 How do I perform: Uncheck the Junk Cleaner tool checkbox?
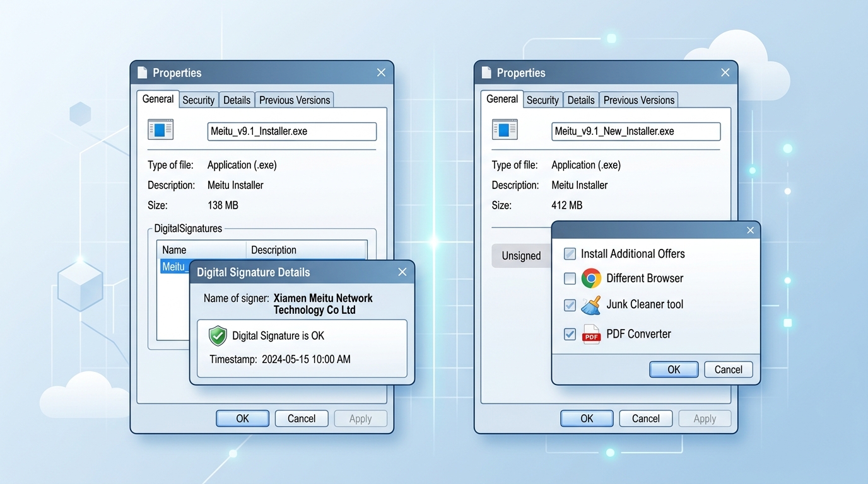pos(570,305)
